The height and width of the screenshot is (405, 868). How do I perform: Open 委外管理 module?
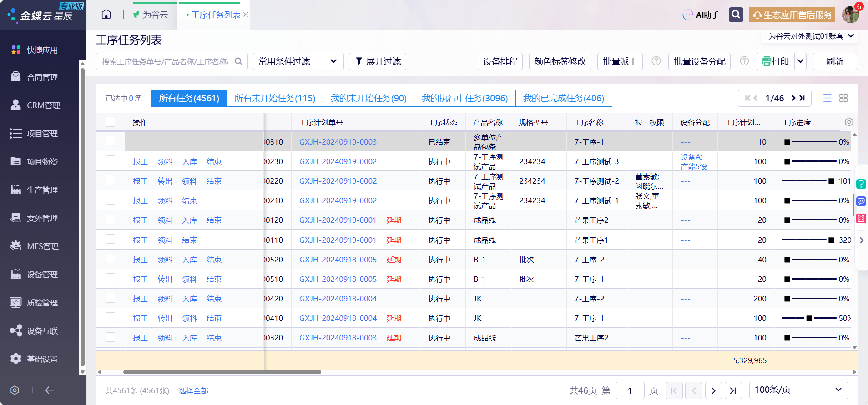tap(43, 218)
